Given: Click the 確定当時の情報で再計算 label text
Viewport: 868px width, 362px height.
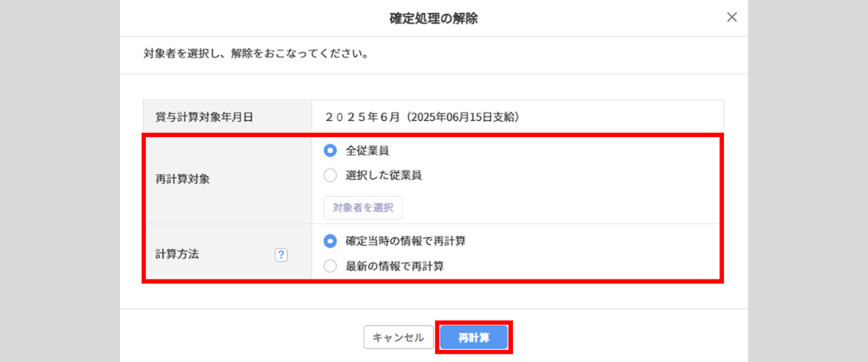Looking at the screenshot, I should (x=406, y=241).
